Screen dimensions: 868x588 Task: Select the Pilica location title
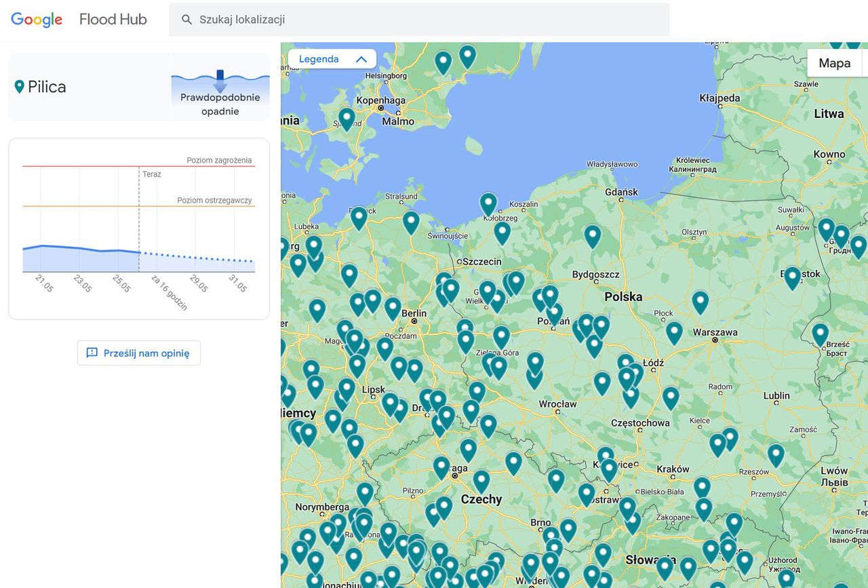pyautogui.click(x=47, y=87)
